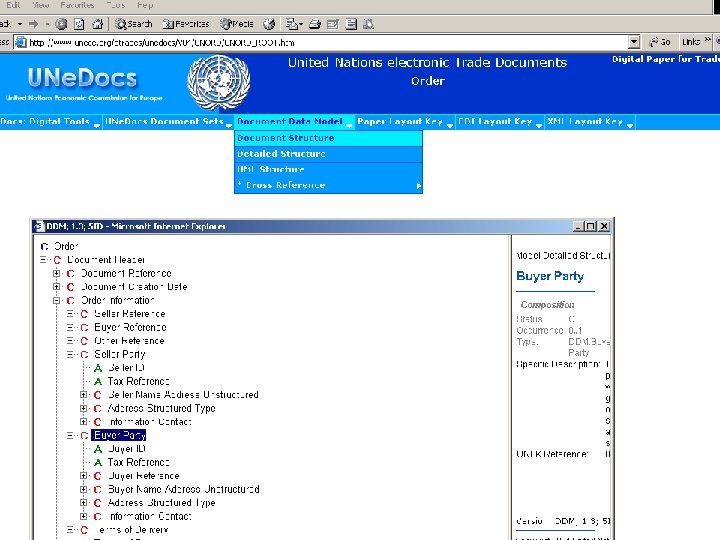Screen dimensions: 720x540
Task: Open the EDI Layout Key menu
Action: coord(500,122)
